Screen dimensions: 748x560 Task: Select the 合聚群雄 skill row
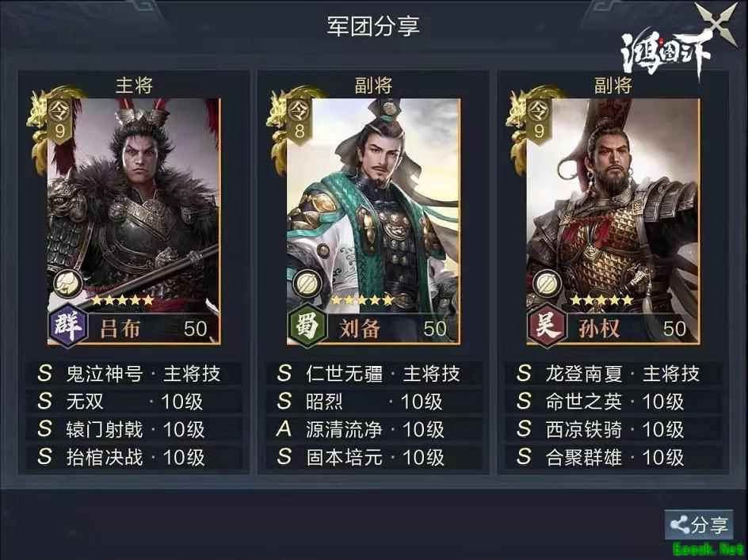click(613, 456)
